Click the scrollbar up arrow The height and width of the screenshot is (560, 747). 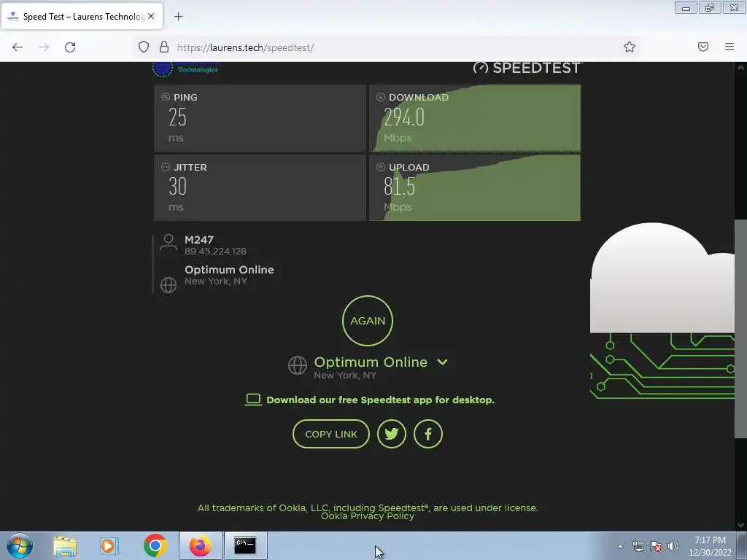point(740,68)
